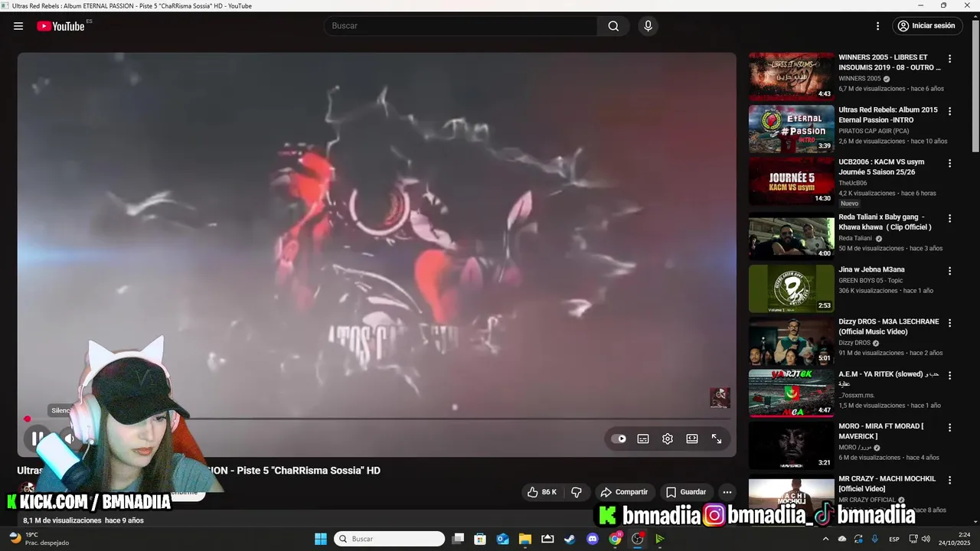Open MORO - MIRA FT MORAD thumbnail
This screenshot has width=980, height=551.
coord(792,445)
